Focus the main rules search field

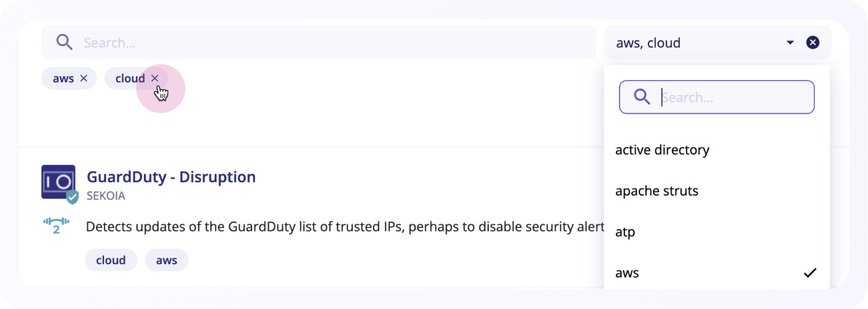[319, 42]
